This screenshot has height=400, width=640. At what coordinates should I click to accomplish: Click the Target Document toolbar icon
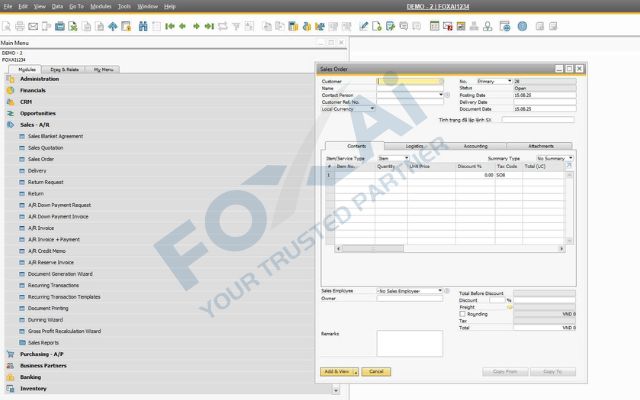tap(280, 27)
